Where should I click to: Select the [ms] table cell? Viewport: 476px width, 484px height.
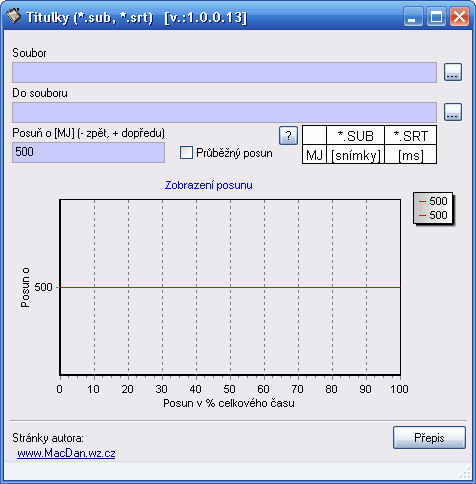coord(411,154)
